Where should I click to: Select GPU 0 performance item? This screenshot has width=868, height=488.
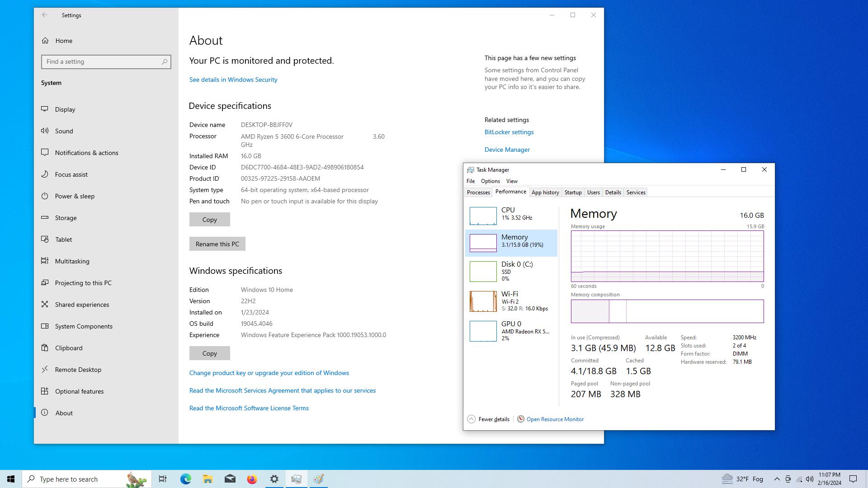(x=511, y=331)
